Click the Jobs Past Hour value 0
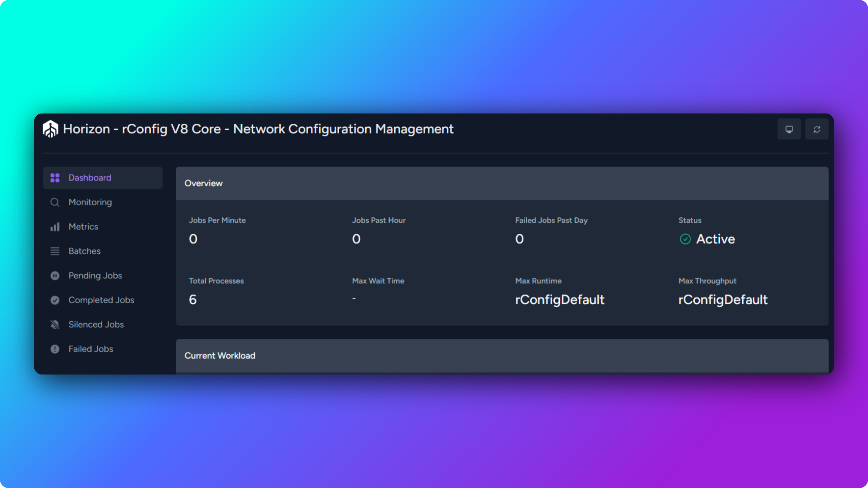The height and width of the screenshot is (488, 868). pyautogui.click(x=356, y=239)
